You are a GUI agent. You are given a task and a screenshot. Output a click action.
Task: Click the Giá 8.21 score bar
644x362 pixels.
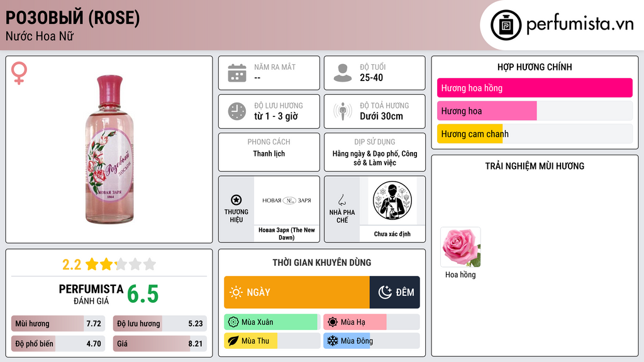click(160, 344)
